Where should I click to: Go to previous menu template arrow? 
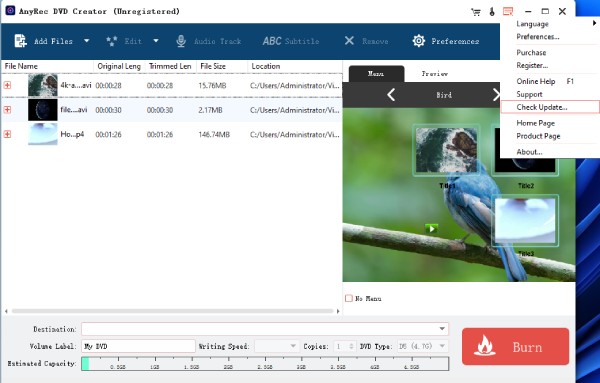coord(391,95)
